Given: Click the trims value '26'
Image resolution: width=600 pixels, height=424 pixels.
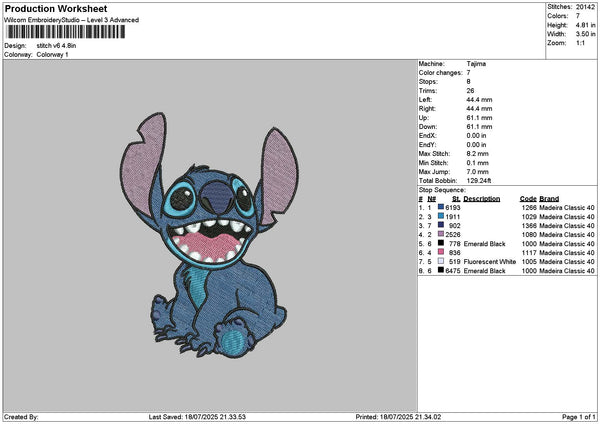Looking at the screenshot, I should click(470, 91).
